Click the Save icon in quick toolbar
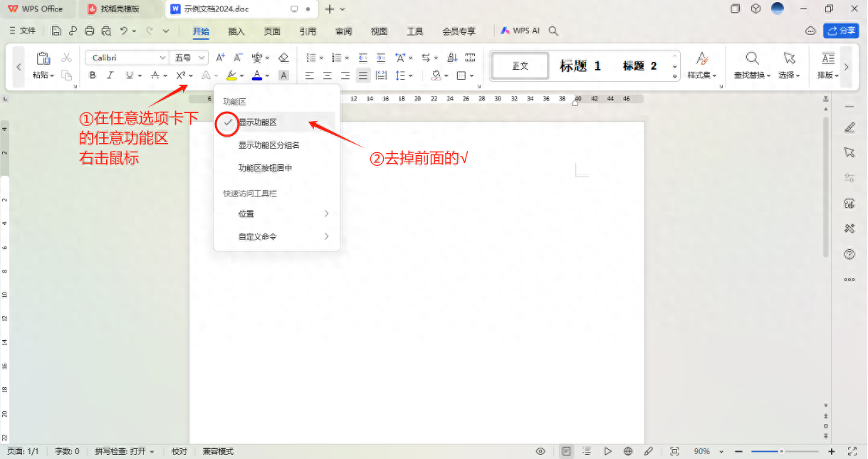The image size is (868, 459). coord(56,31)
